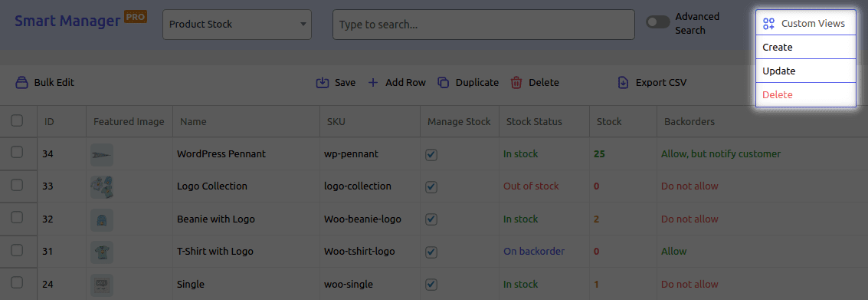
Task: Click the Featured Image column header
Action: pos(129,121)
